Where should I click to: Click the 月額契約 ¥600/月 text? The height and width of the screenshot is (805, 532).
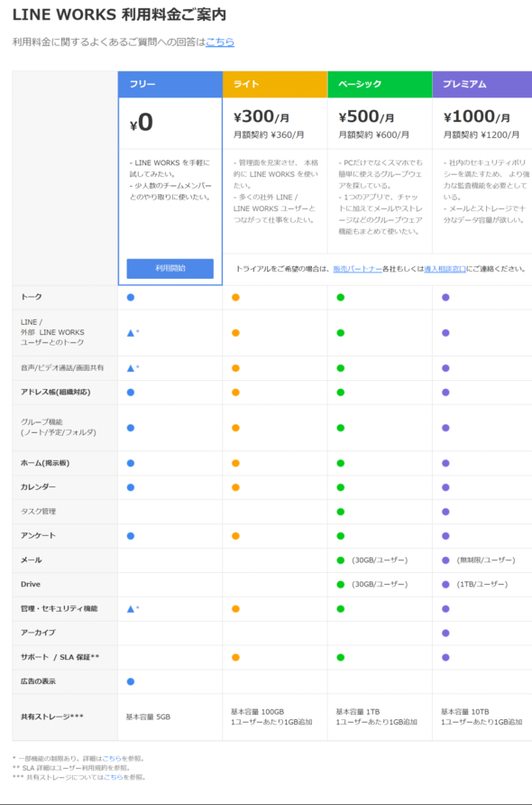[374, 135]
